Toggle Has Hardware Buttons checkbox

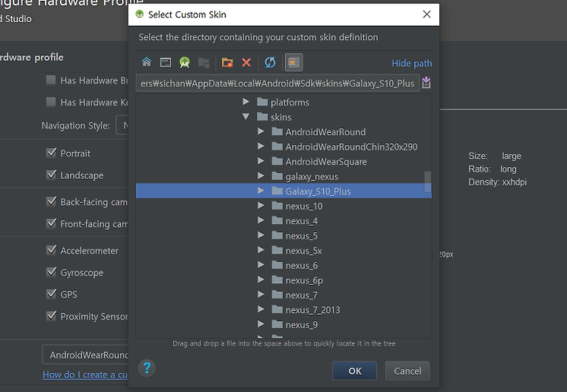click(x=51, y=80)
